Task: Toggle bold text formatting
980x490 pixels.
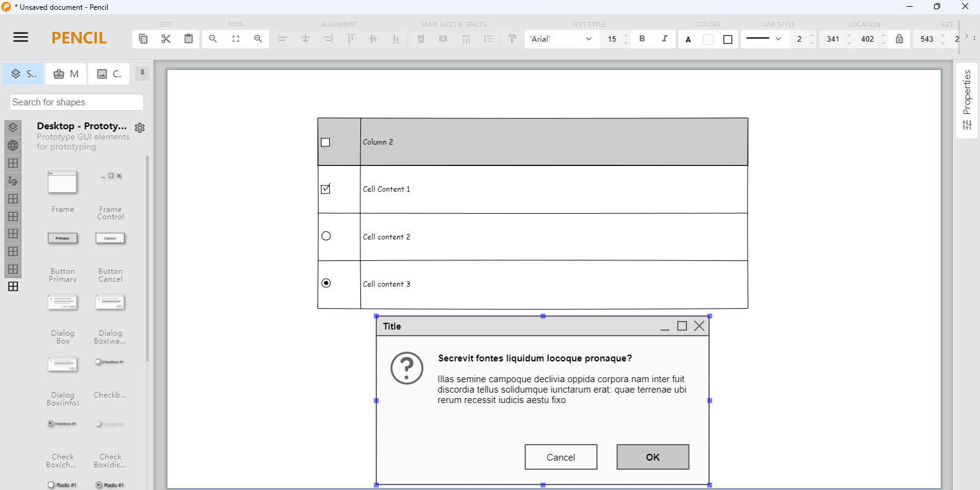Action: (642, 39)
